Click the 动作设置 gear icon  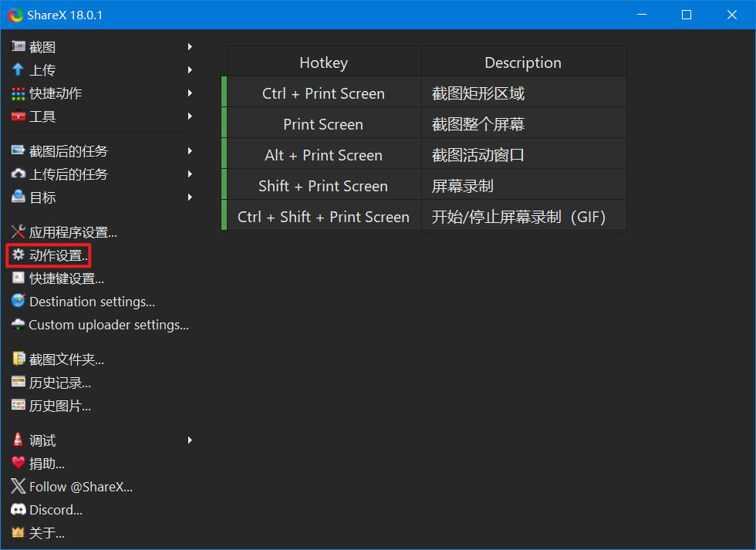click(19, 255)
